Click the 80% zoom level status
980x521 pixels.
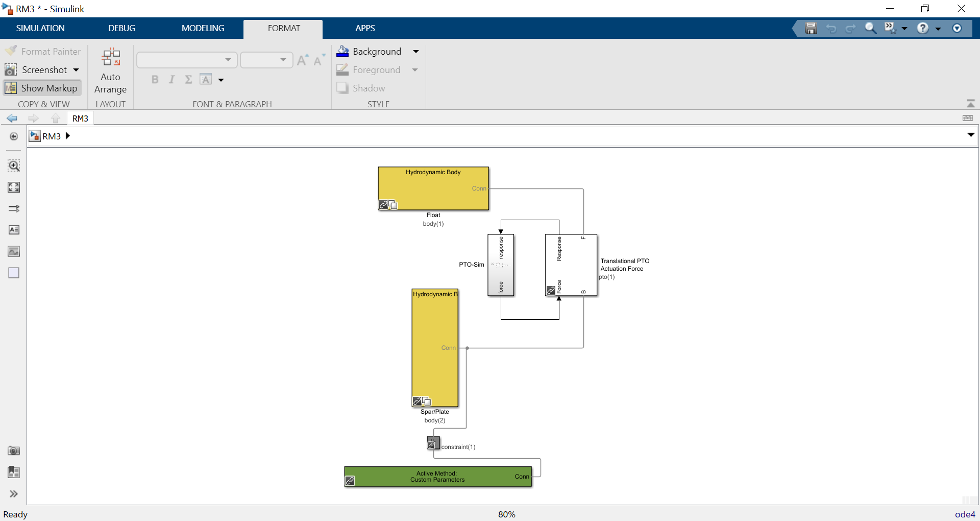click(507, 514)
